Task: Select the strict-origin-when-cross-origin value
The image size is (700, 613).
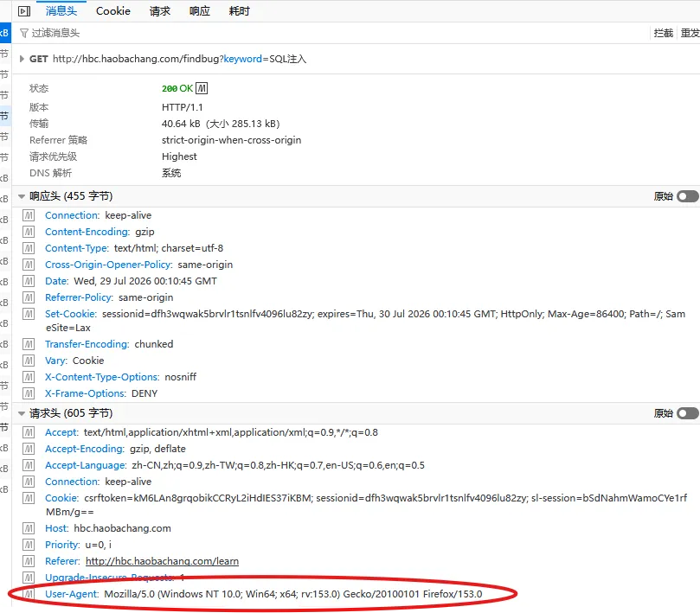Action: [x=231, y=140]
